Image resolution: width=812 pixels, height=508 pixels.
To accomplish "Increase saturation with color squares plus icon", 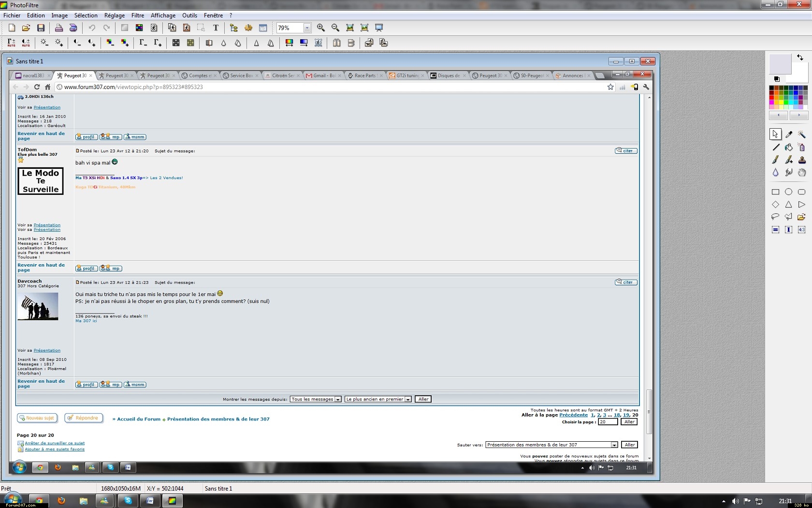I will pyautogui.click(x=125, y=43).
